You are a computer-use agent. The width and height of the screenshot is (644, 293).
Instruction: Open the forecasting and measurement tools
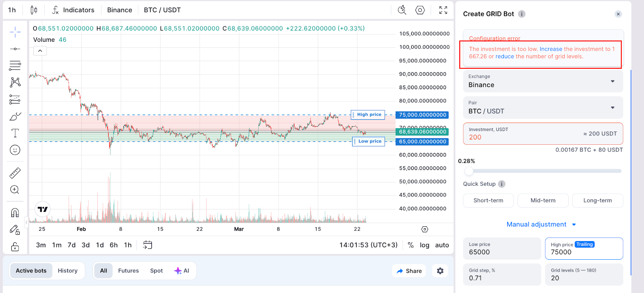(x=15, y=99)
